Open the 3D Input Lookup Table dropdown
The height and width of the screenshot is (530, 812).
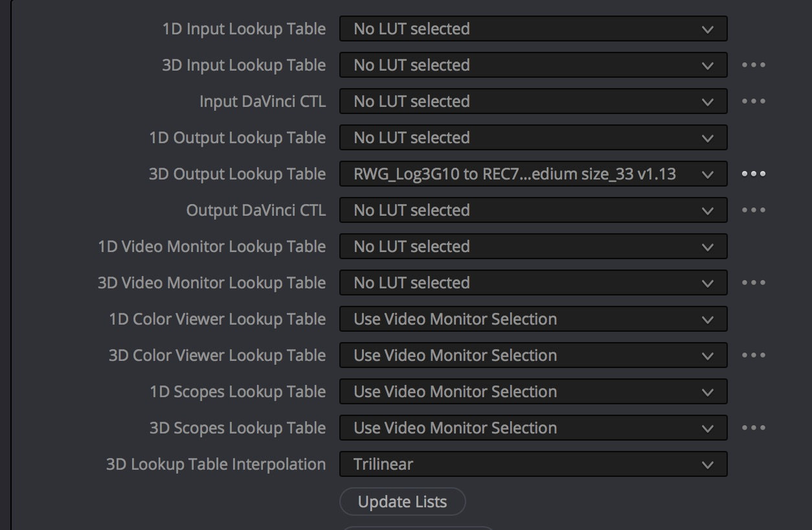pyautogui.click(x=533, y=65)
